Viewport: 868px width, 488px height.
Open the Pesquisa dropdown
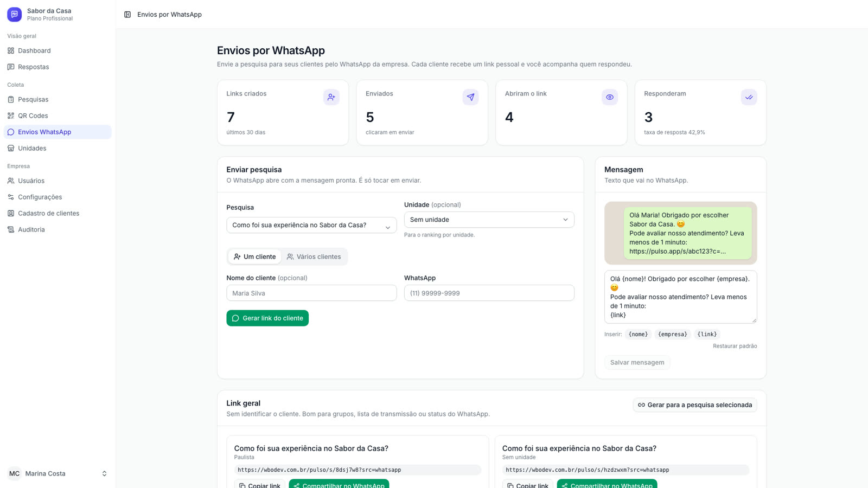point(311,225)
